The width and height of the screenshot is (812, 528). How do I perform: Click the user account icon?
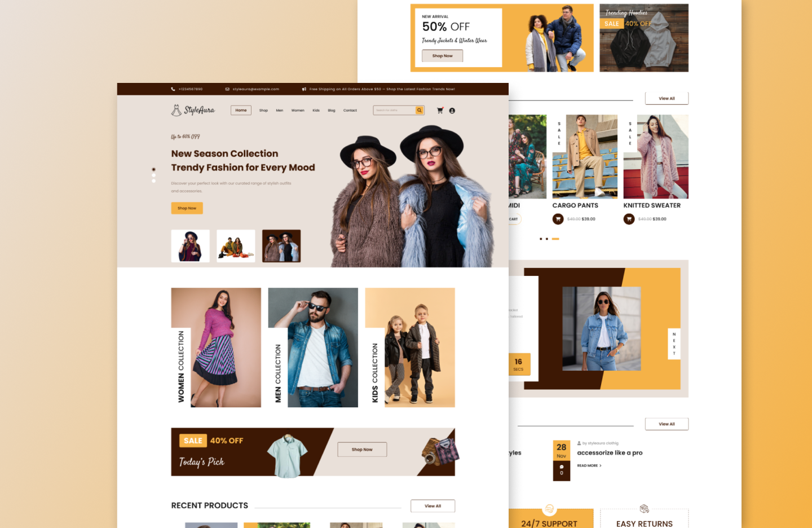pos(452,111)
